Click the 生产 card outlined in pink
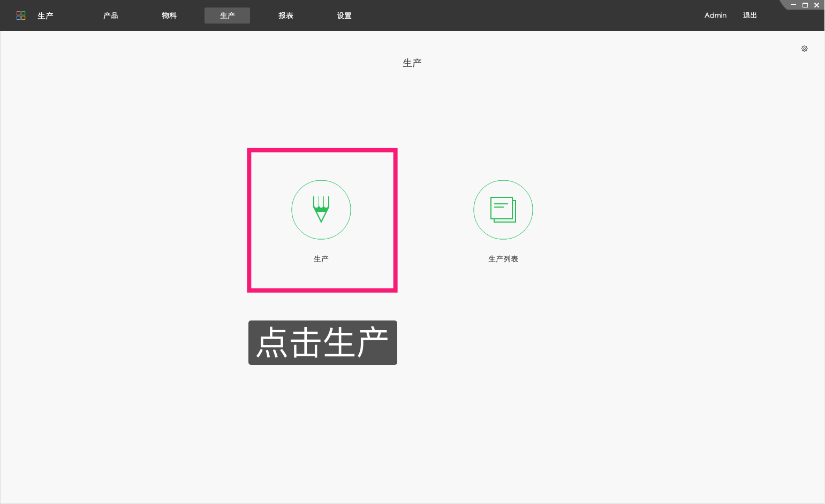 tap(321, 220)
